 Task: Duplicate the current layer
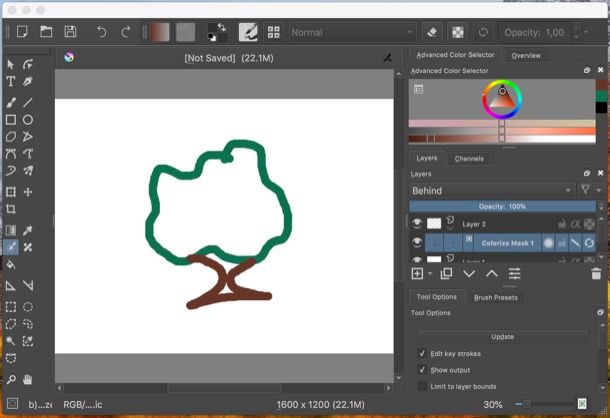(x=446, y=274)
